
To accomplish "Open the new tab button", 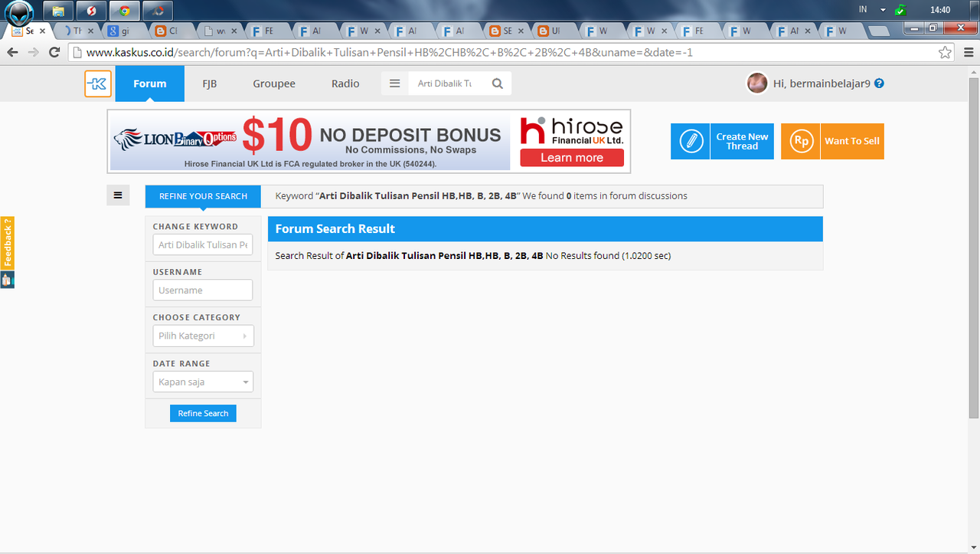I will (880, 31).
